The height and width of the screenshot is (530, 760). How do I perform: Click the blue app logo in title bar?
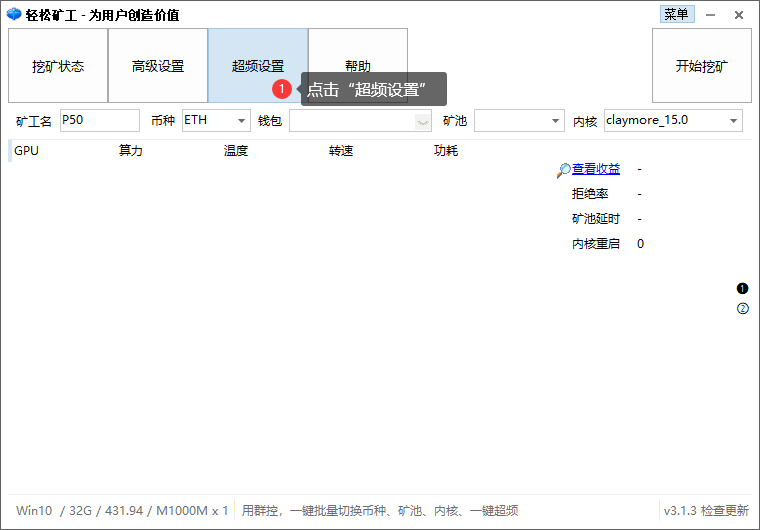13,15
